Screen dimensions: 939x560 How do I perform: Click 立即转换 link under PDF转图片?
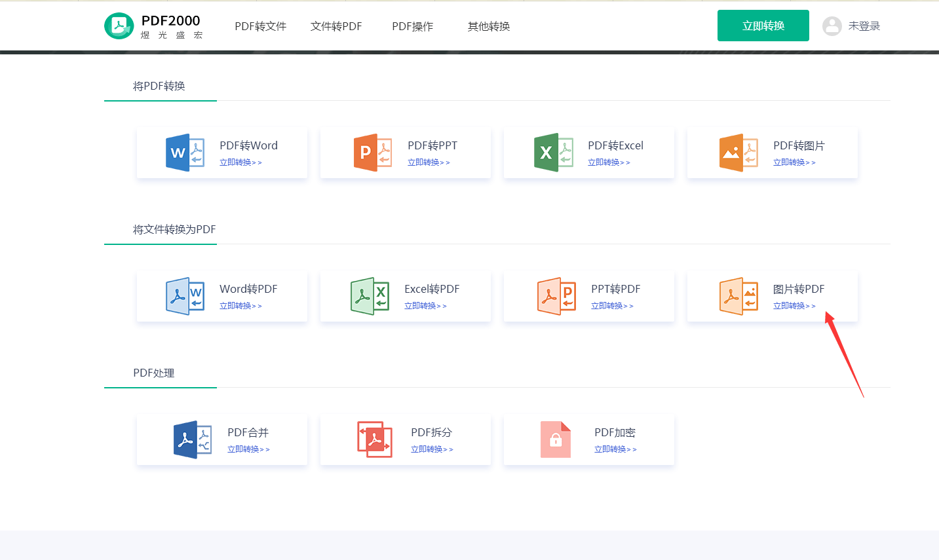(794, 162)
